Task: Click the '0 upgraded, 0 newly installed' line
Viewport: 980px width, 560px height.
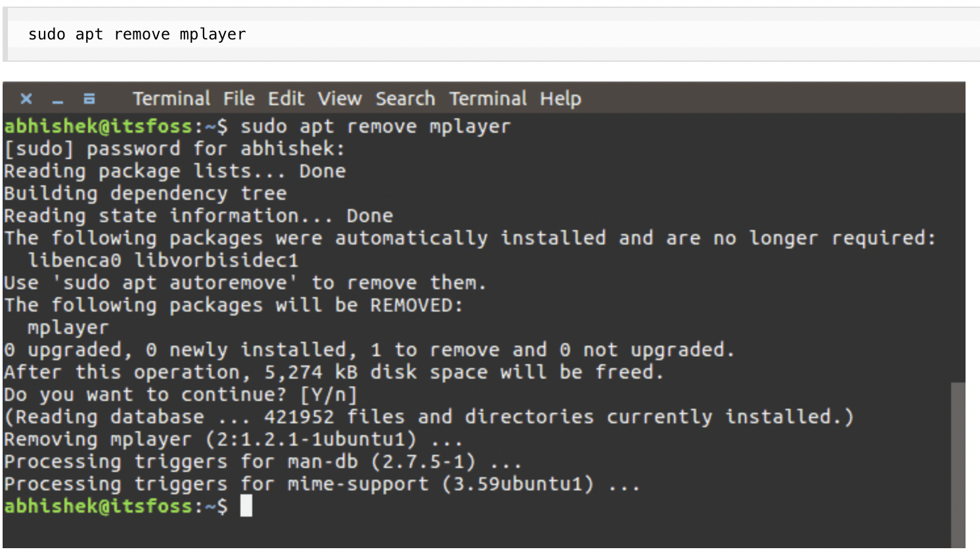Action: tap(369, 350)
